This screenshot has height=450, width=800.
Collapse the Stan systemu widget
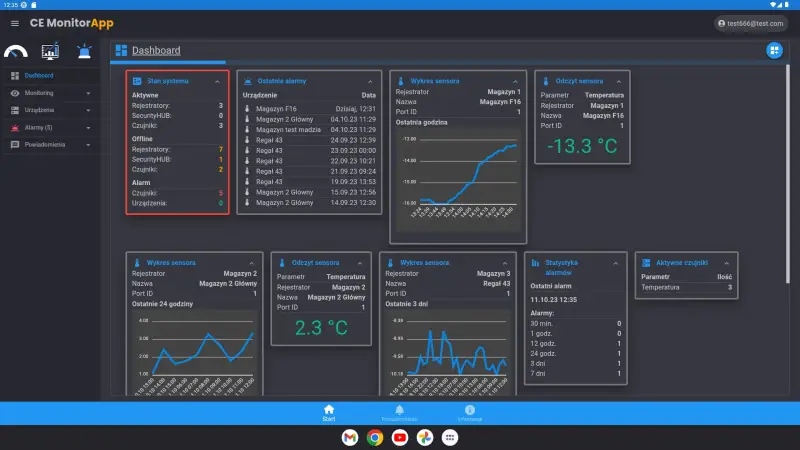point(217,81)
